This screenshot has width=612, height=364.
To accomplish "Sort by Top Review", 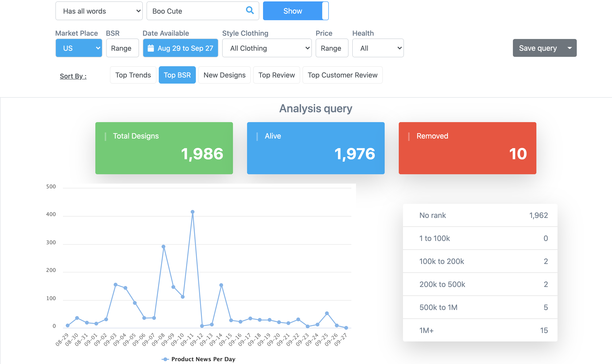I will [276, 75].
